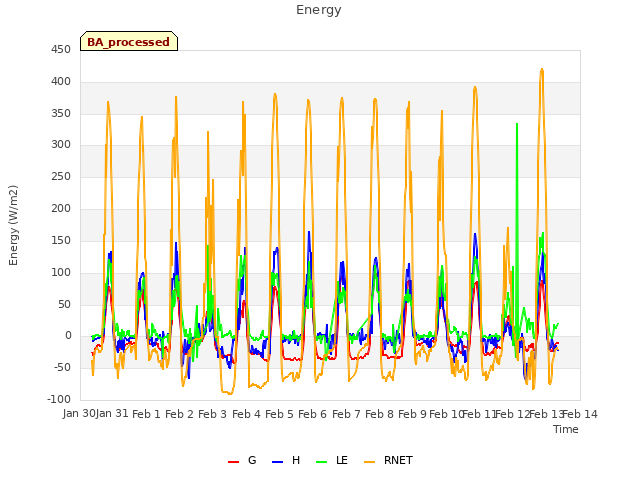Click the Feb 2 x-axis tick label
Viewport: 640px width, 480px height.
click(179, 414)
